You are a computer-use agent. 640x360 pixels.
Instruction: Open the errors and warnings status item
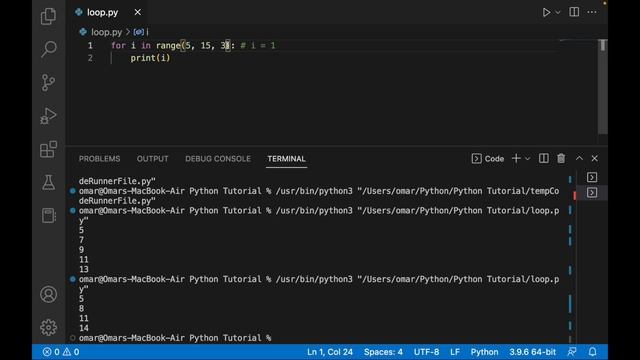(x=61, y=352)
